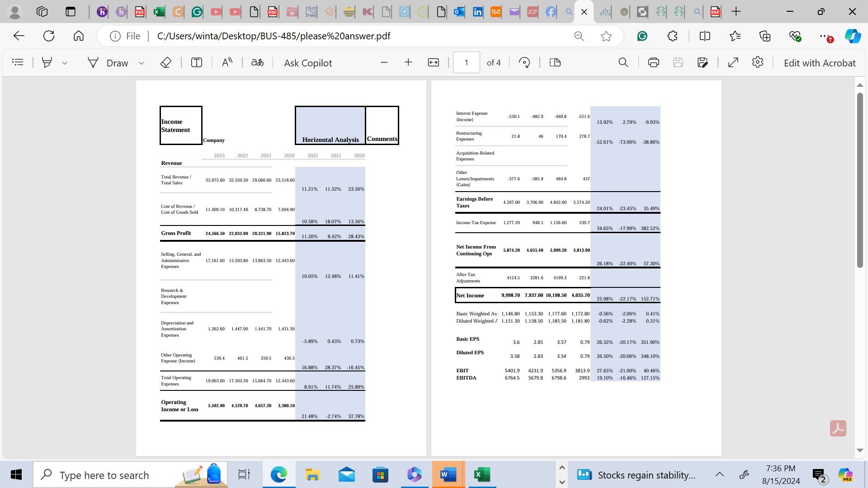The image size is (868, 488).
Task: Open the document table of contents
Action: point(18,63)
